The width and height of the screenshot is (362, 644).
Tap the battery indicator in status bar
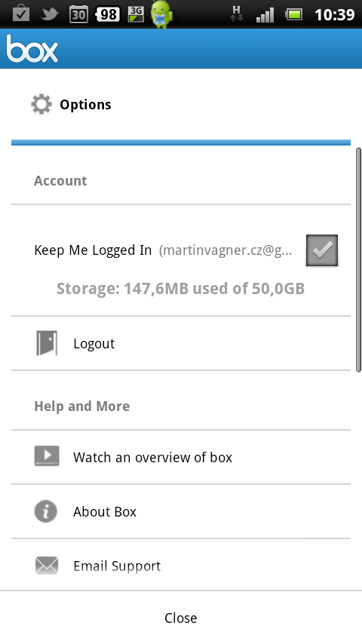click(294, 15)
